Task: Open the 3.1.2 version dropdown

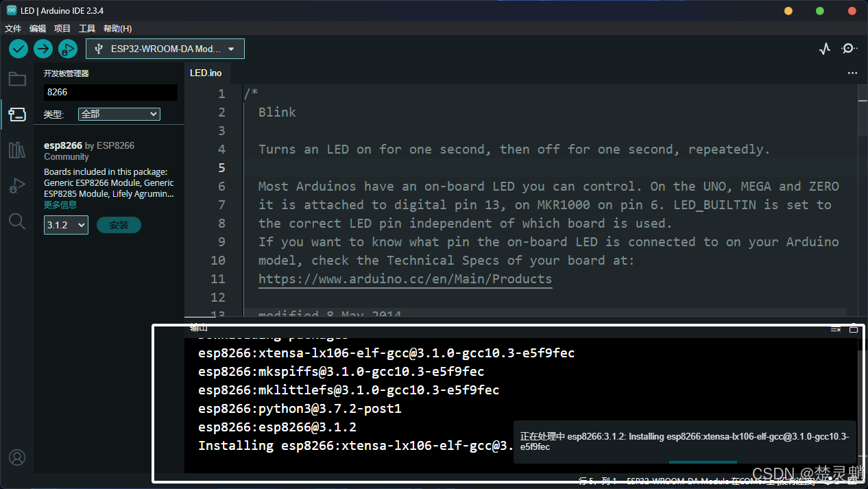Action: pos(67,225)
